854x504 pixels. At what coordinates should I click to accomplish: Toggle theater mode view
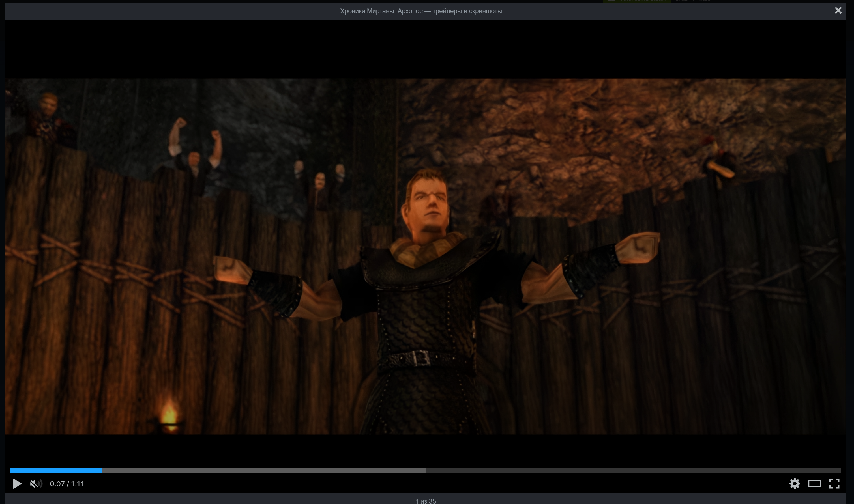click(x=814, y=484)
